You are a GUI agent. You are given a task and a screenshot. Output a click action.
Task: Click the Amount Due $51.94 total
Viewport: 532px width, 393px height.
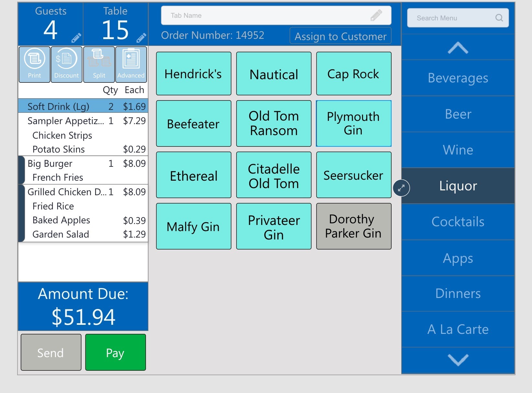coord(83,306)
